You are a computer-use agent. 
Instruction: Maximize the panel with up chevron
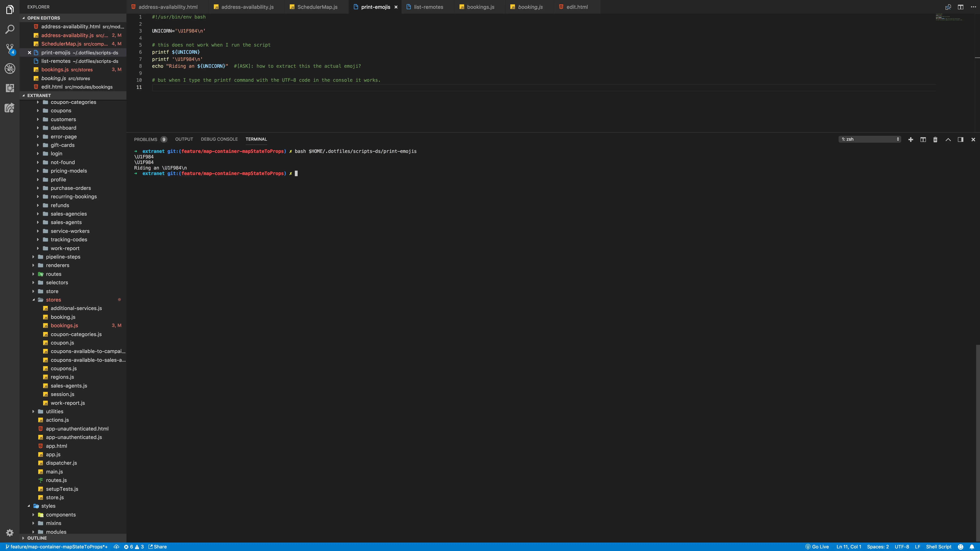coord(948,140)
